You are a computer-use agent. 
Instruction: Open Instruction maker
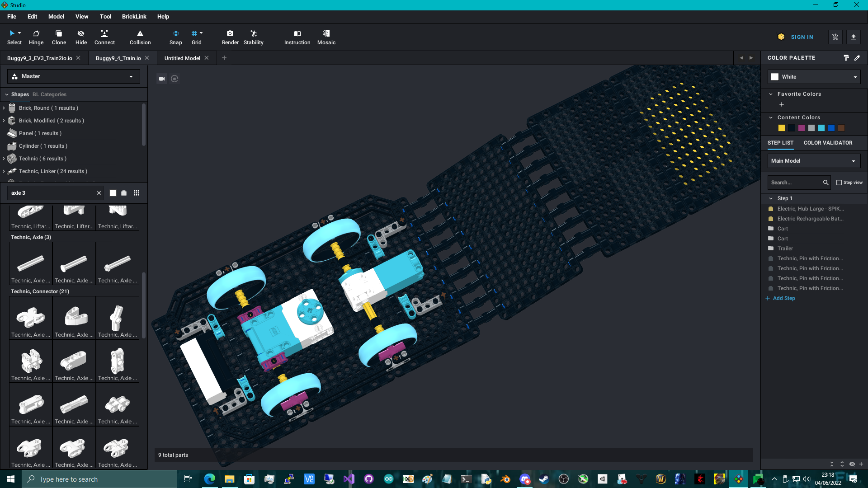click(297, 37)
